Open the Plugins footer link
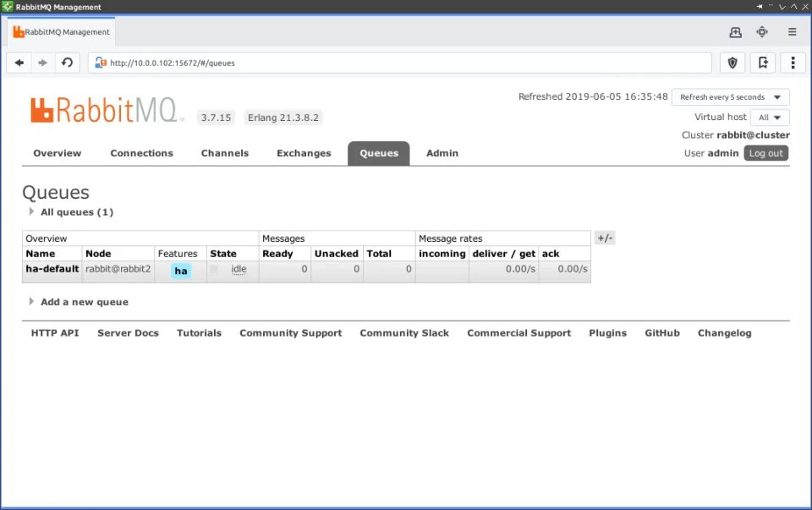Screen dimensions: 812x510 point(607,333)
